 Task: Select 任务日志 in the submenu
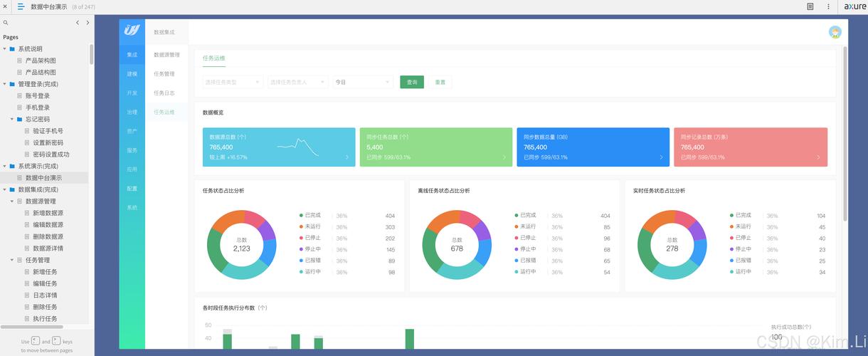164,93
